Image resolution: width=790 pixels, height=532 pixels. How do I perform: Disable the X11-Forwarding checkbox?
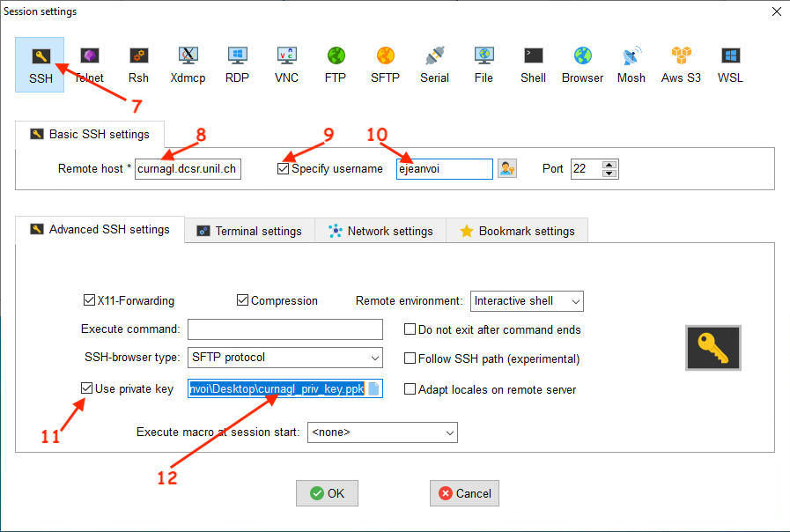click(89, 300)
